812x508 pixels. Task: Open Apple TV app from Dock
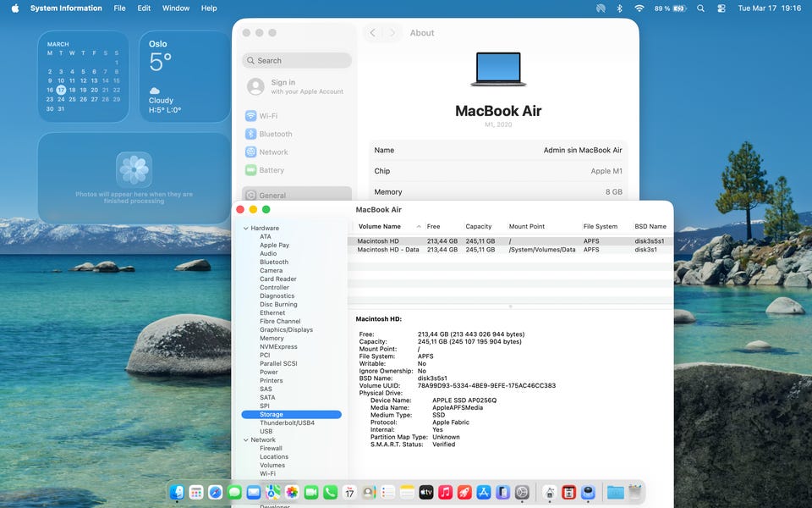(x=425, y=492)
